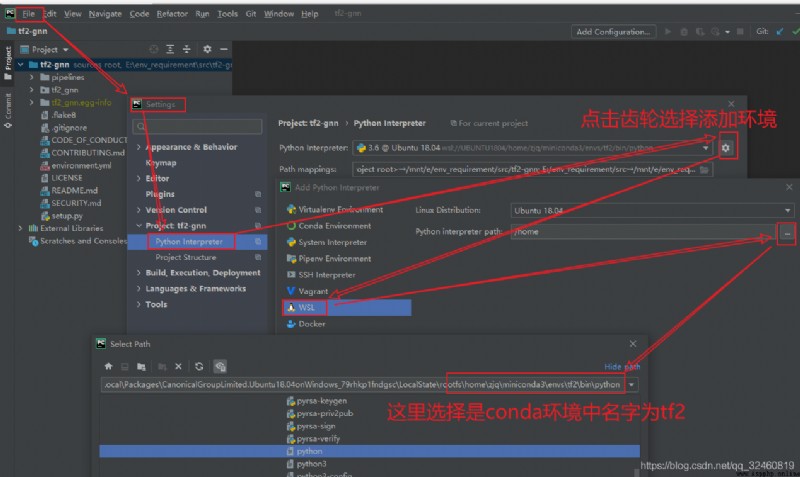Switch to Project tool window tab
Viewport: 800px width, 477px height.
point(8,62)
